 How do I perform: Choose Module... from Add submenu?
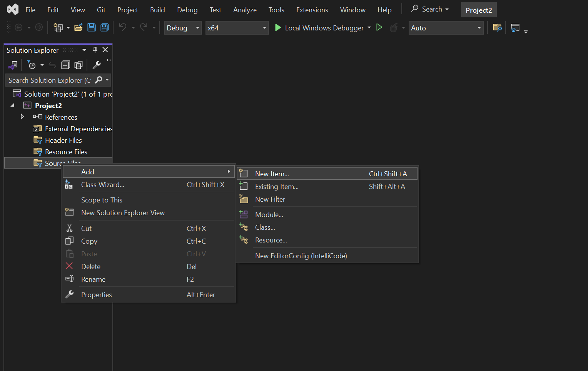[x=327, y=214]
